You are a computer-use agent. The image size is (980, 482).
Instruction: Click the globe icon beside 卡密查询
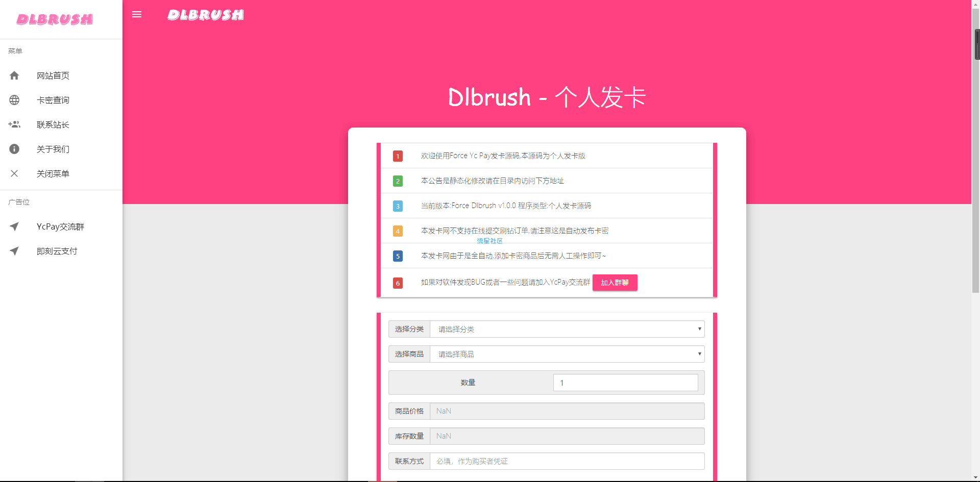(x=14, y=100)
